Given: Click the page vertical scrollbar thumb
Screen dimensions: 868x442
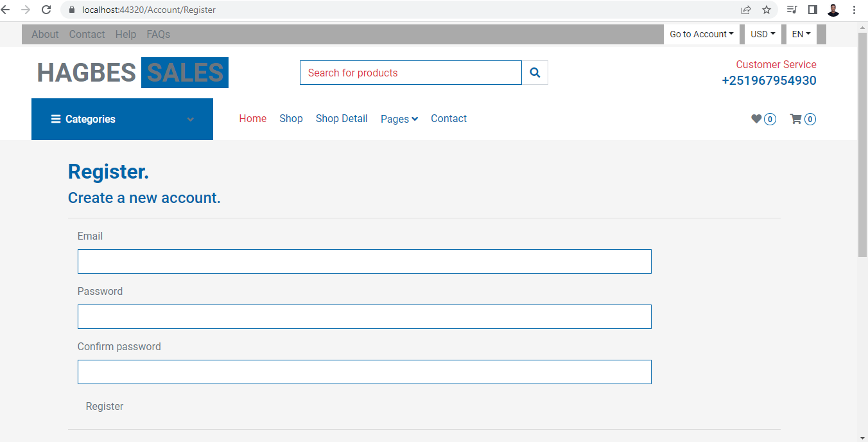Looking at the screenshot, I should click(x=862, y=145).
